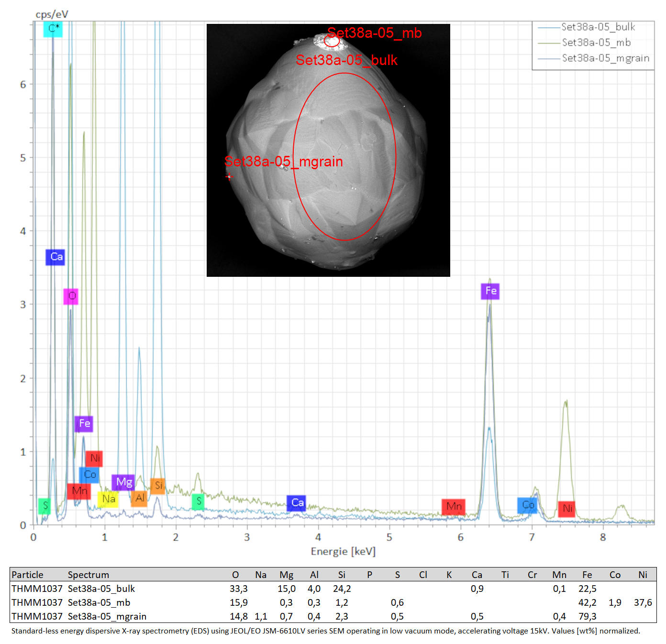The width and height of the screenshot is (666, 644).
Task: Click the table value 4,0
Action: 314,589
